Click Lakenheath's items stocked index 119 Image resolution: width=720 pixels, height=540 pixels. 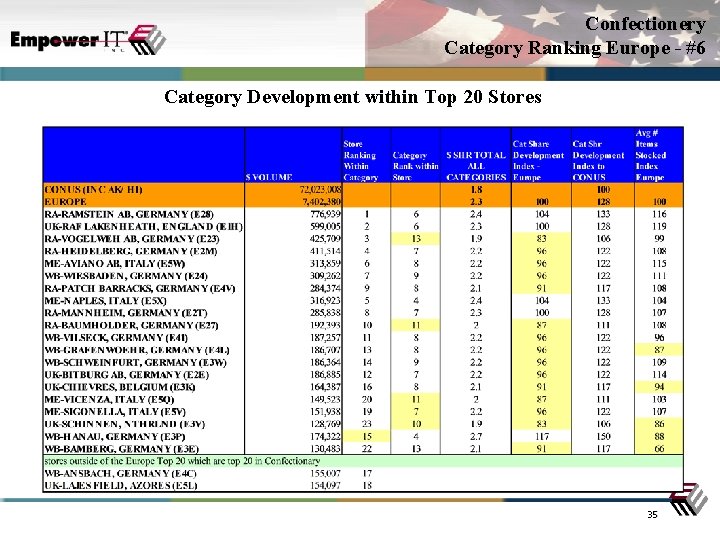(x=659, y=226)
